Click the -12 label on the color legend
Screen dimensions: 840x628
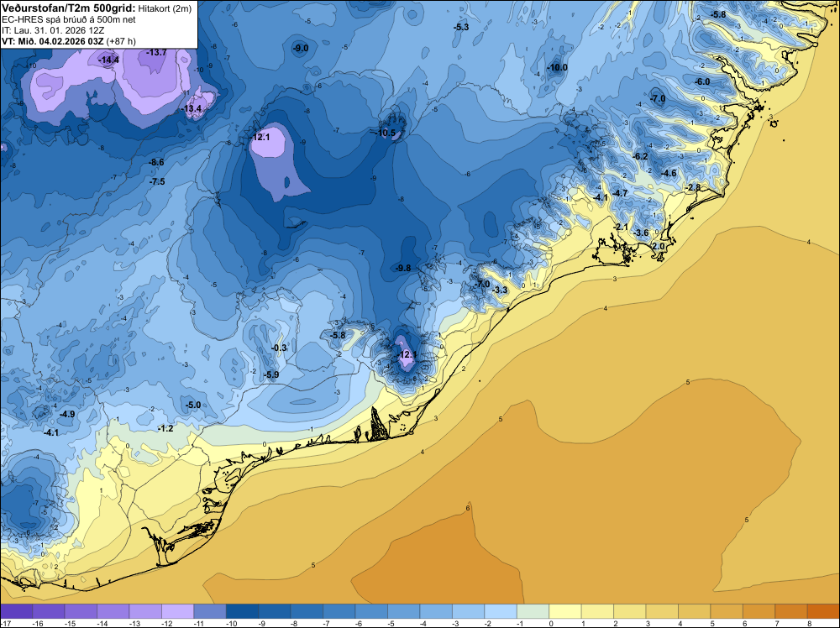166,623
